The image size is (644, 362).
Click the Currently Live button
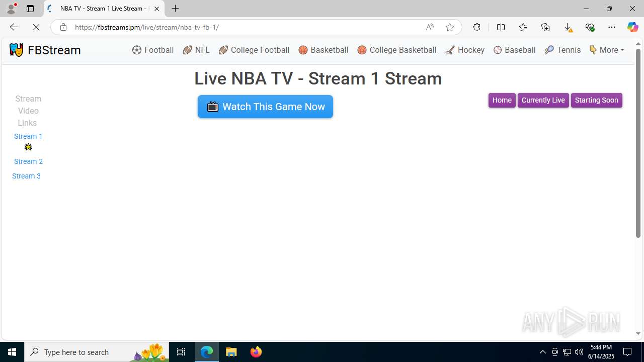coord(543,100)
